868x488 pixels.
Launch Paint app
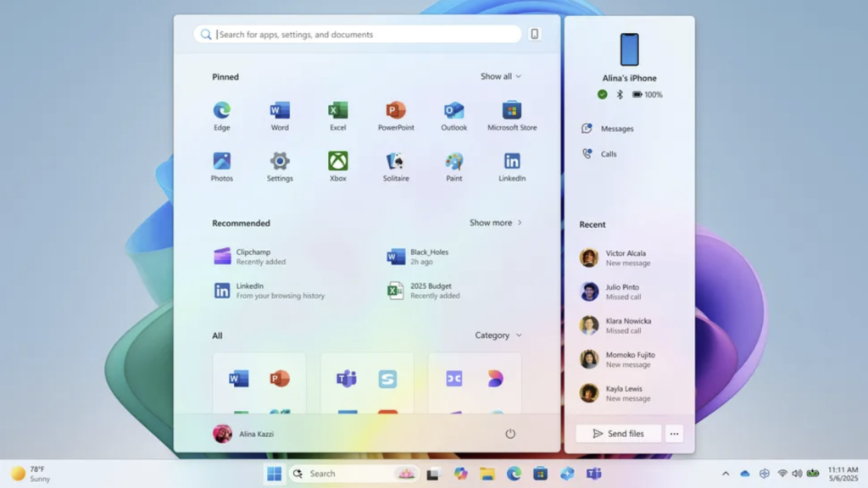(454, 167)
